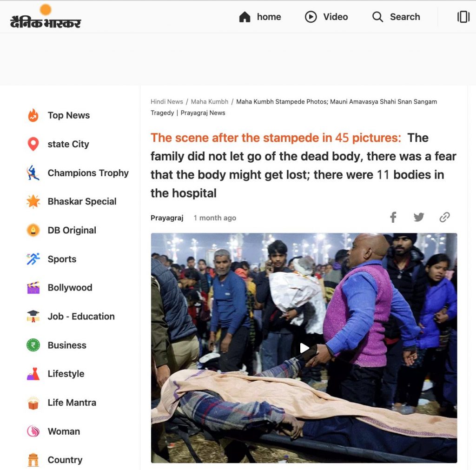
Task: Share article via Twitter bird icon
Action: (x=419, y=217)
